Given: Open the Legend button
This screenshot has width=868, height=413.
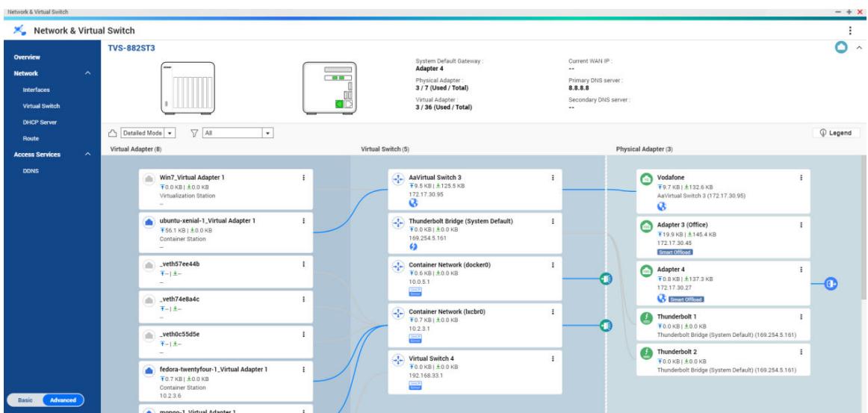Looking at the screenshot, I should (836, 133).
